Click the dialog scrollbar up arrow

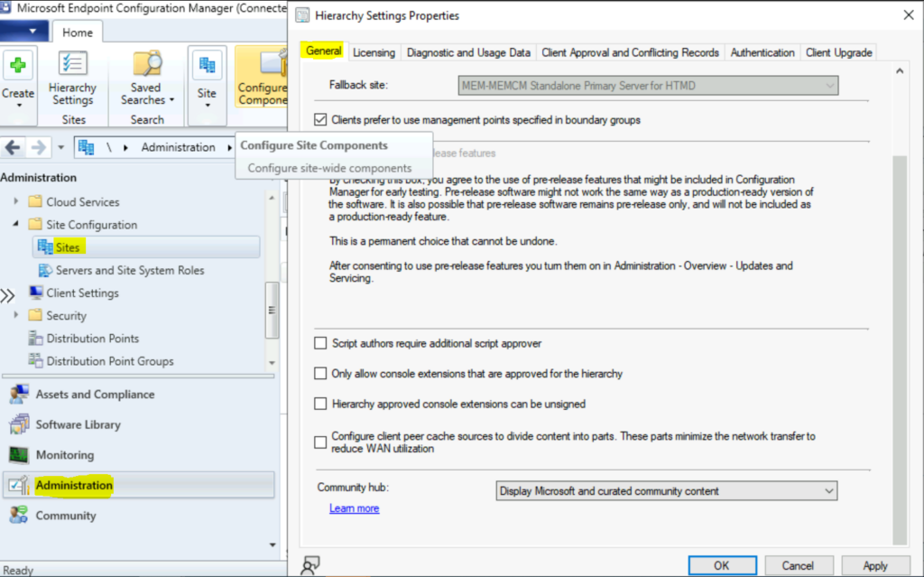(900, 71)
